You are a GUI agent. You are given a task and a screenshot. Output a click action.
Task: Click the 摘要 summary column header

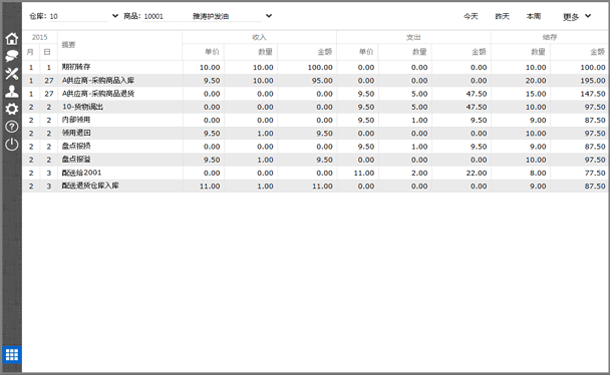click(68, 45)
